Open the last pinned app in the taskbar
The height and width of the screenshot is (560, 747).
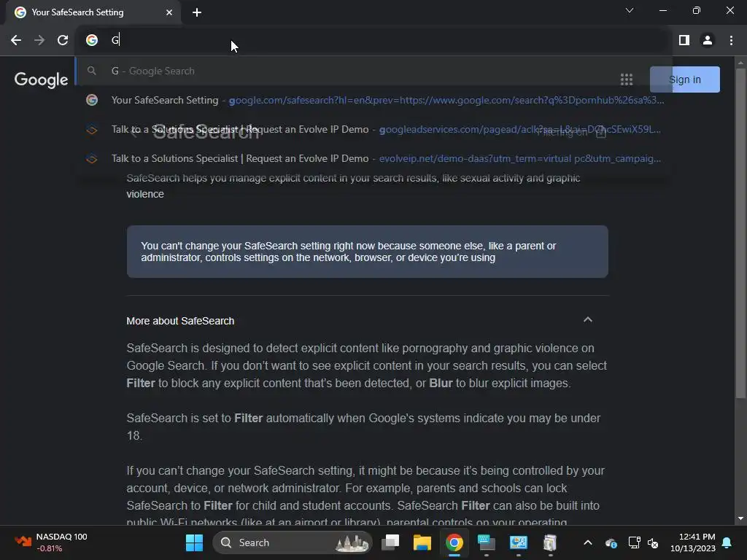[x=550, y=542]
